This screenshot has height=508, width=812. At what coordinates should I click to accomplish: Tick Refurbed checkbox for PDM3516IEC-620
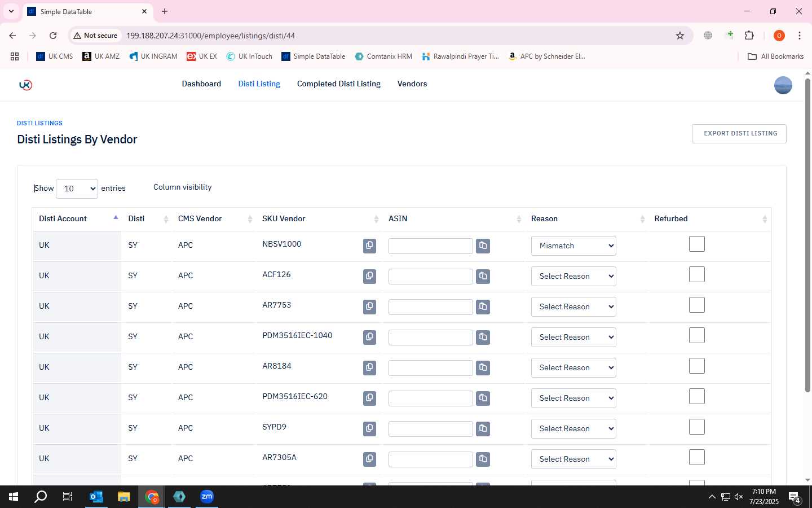point(697,396)
